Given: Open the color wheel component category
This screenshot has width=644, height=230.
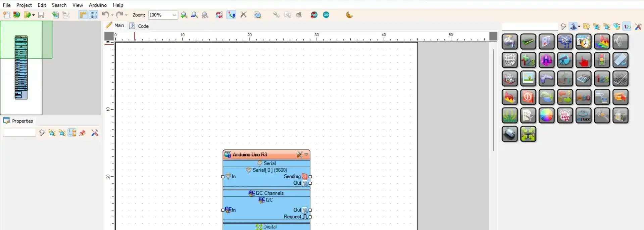Looking at the screenshot, I should pos(547,116).
